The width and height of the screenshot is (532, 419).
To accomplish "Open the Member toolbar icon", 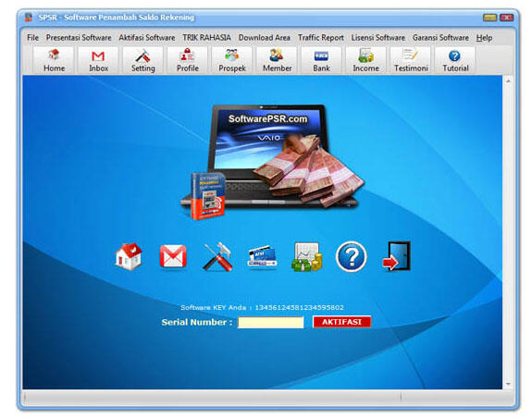I will tap(277, 60).
